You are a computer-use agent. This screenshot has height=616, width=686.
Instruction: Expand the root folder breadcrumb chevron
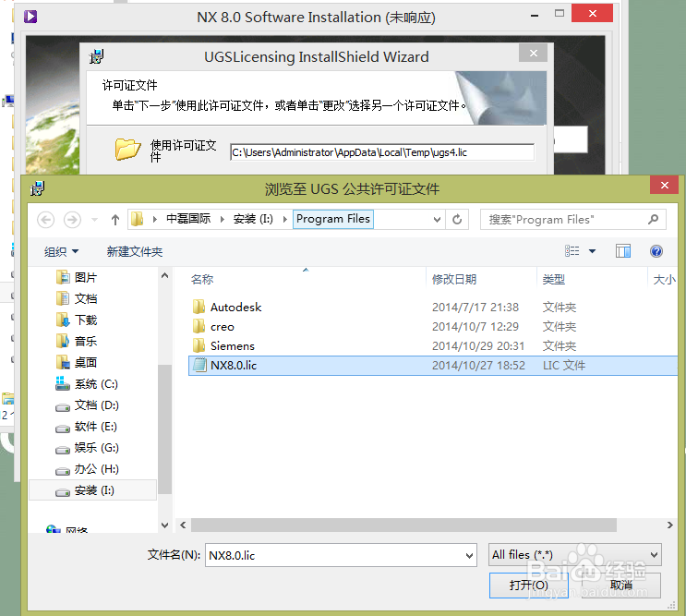coord(155,219)
